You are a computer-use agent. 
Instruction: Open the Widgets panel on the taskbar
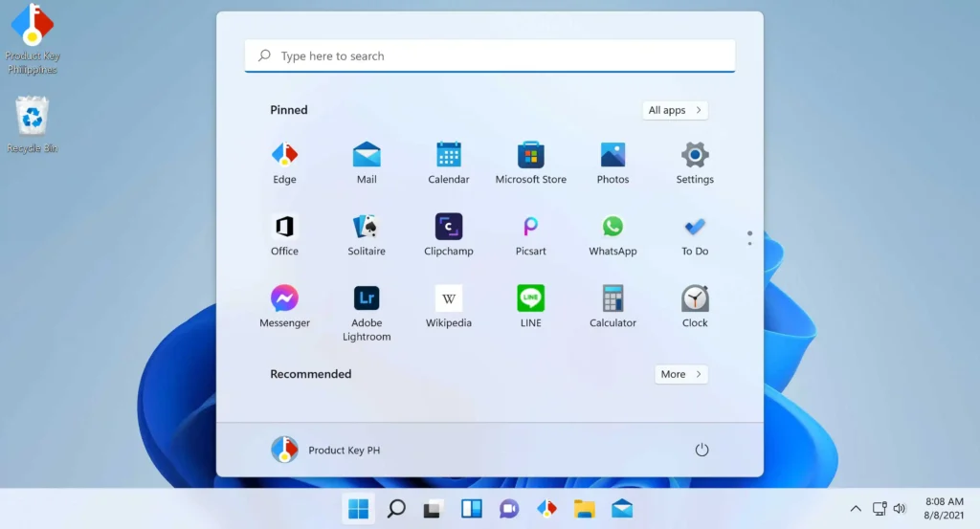tap(471, 509)
